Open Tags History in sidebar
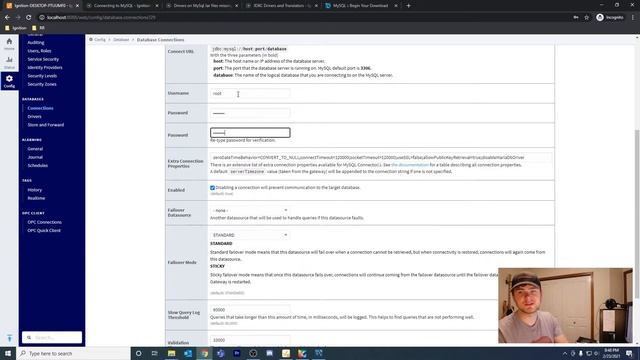 (x=35, y=190)
